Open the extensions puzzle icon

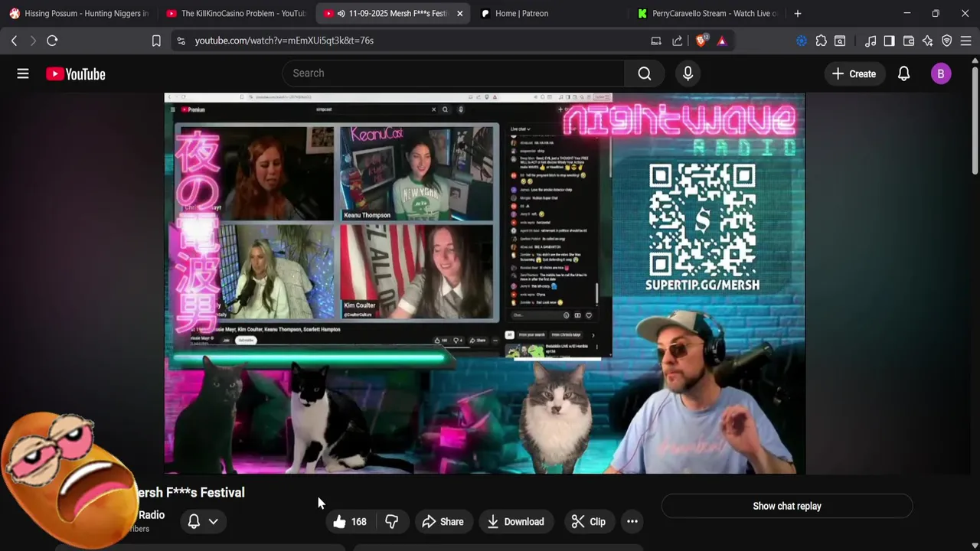point(821,41)
